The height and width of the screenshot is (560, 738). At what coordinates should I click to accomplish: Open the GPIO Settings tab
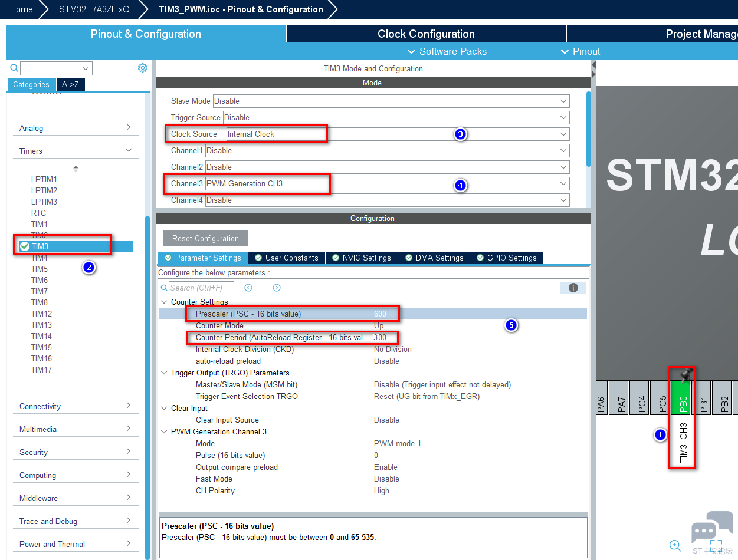tap(507, 258)
